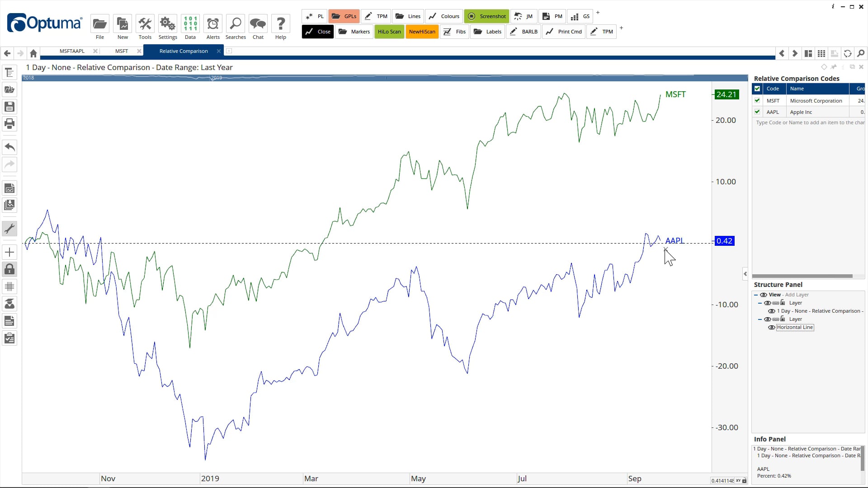
Task: Open the Chat bubbles icon
Action: point(258,23)
